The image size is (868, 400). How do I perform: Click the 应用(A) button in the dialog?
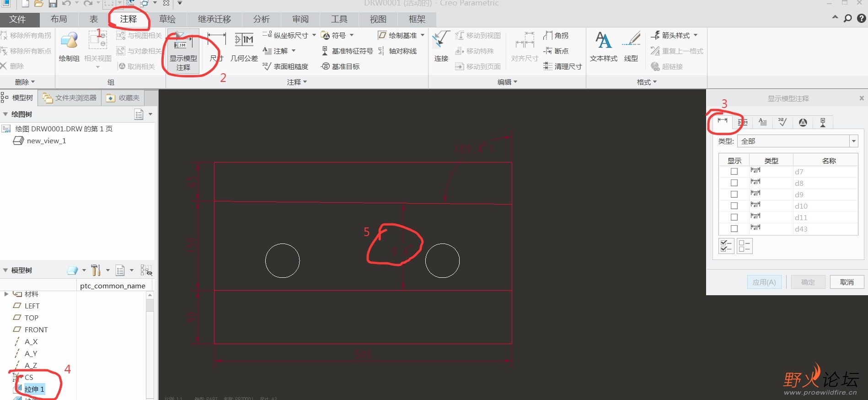[764, 282]
